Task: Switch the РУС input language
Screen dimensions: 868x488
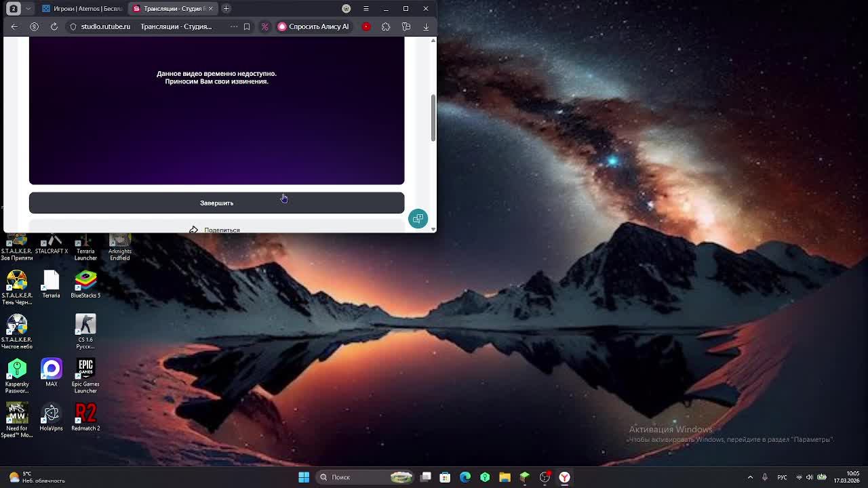Action: tap(783, 477)
